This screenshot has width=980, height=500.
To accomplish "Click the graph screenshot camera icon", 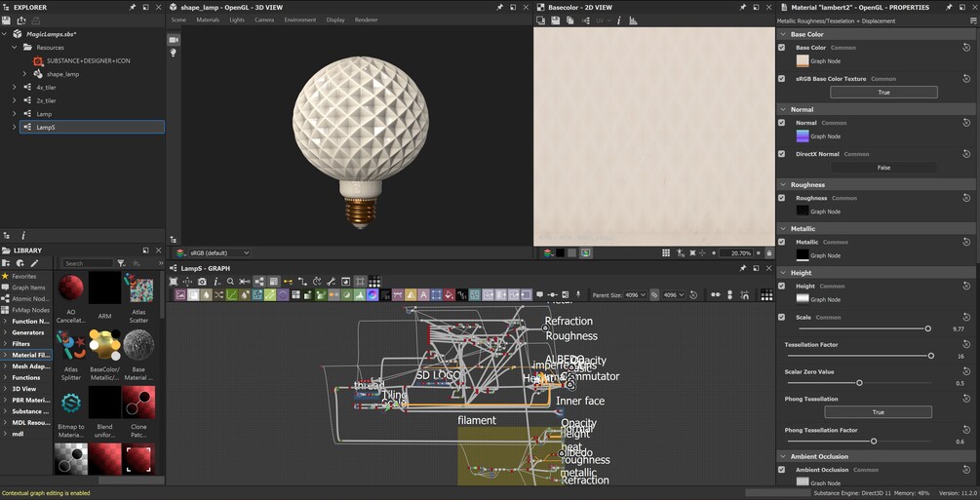I will [202, 282].
